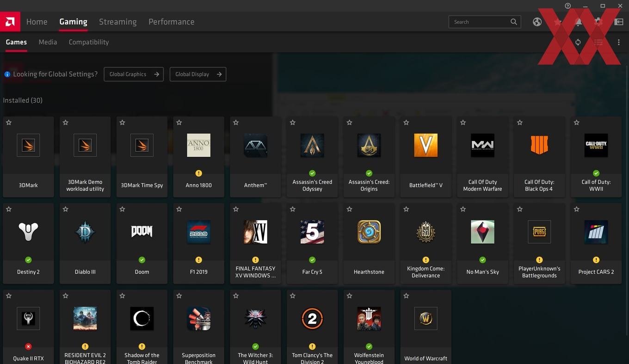The width and height of the screenshot is (629, 364).
Task: Open Assassin's Creed Odyssey icon
Action: click(x=312, y=145)
